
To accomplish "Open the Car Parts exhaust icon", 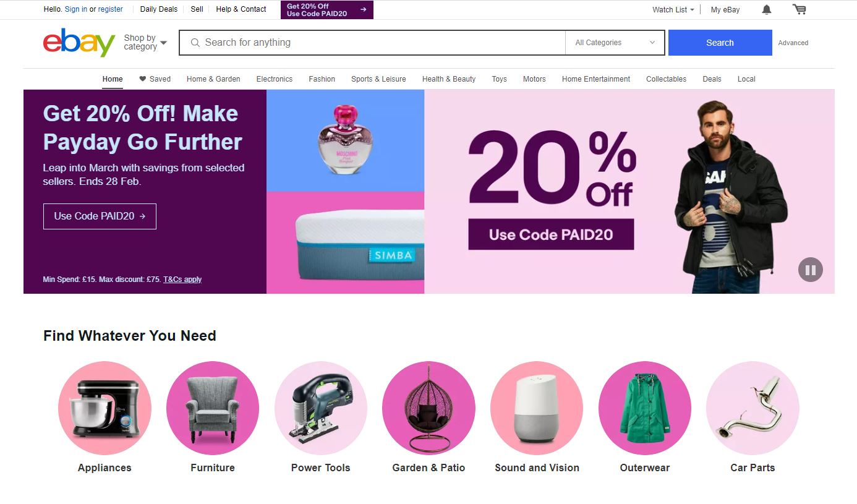I will click(753, 408).
